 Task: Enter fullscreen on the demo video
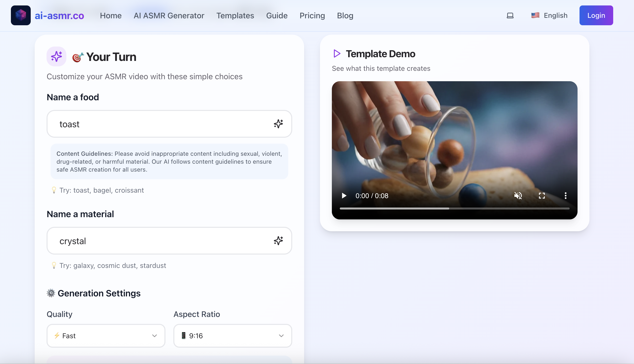tap(542, 196)
